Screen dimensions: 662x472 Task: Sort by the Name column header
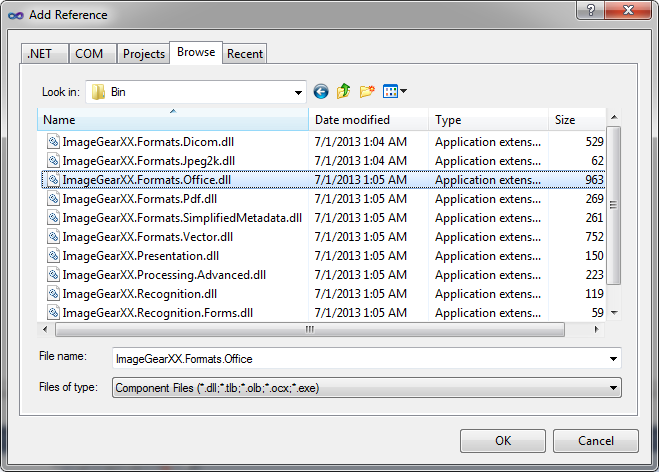(173, 119)
